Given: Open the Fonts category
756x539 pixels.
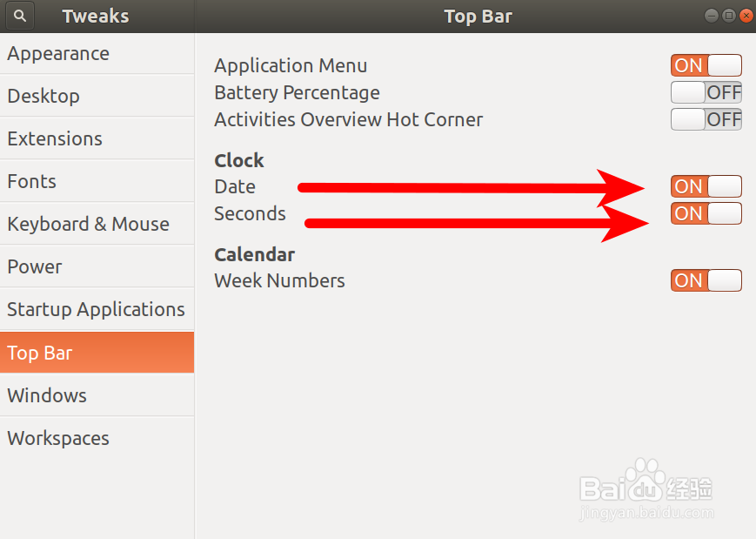Looking at the screenshot, I should coord(97,181).
